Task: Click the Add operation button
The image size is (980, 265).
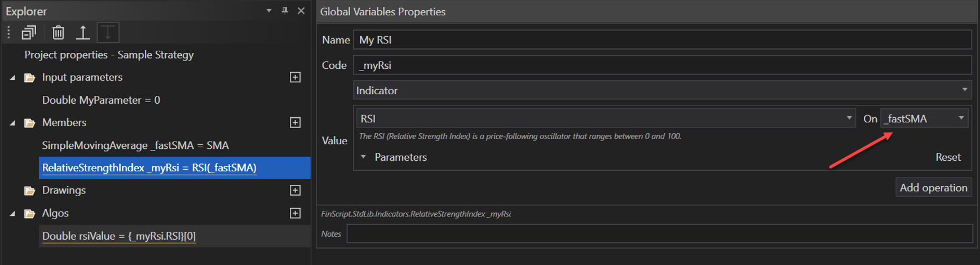Action: (933, 188)
